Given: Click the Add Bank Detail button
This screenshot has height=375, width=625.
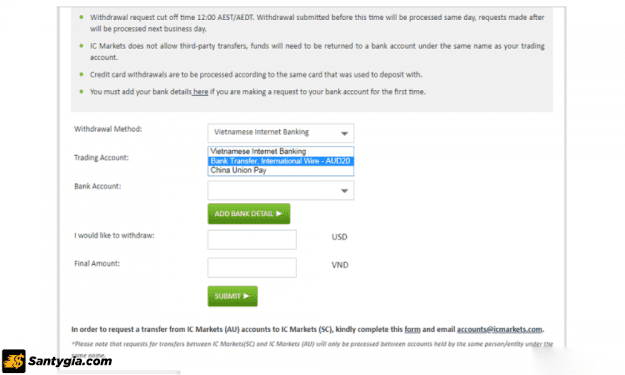Looking at the screenshot, I should (x=249, y=214).
